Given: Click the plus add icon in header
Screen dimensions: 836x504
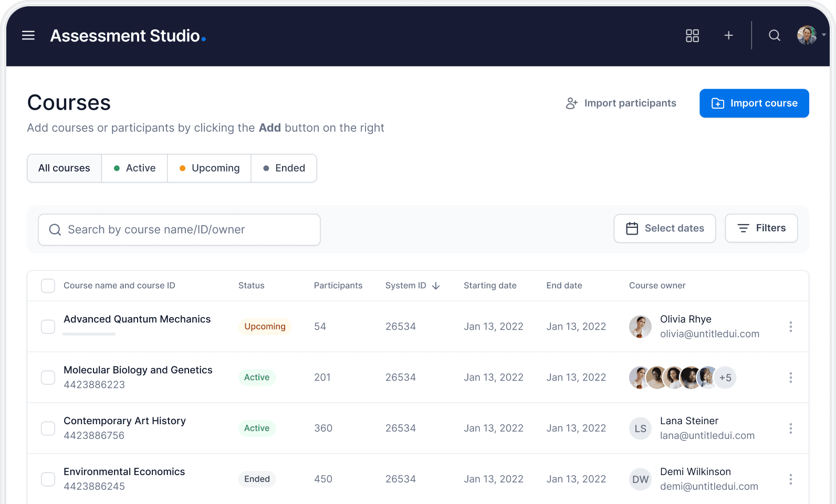Looking at the screenshot, I should click(728, 35).
